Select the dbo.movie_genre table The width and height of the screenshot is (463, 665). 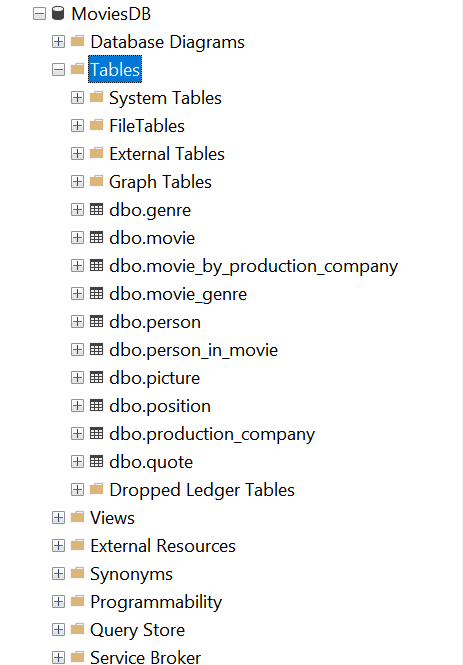(x=178, y=294)
